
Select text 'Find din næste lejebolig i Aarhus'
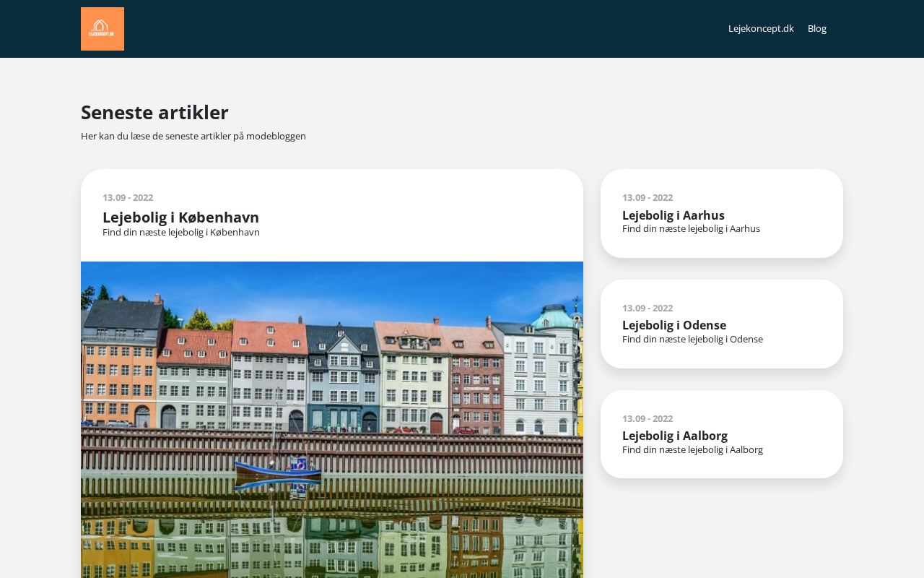(x=691, y=229)
